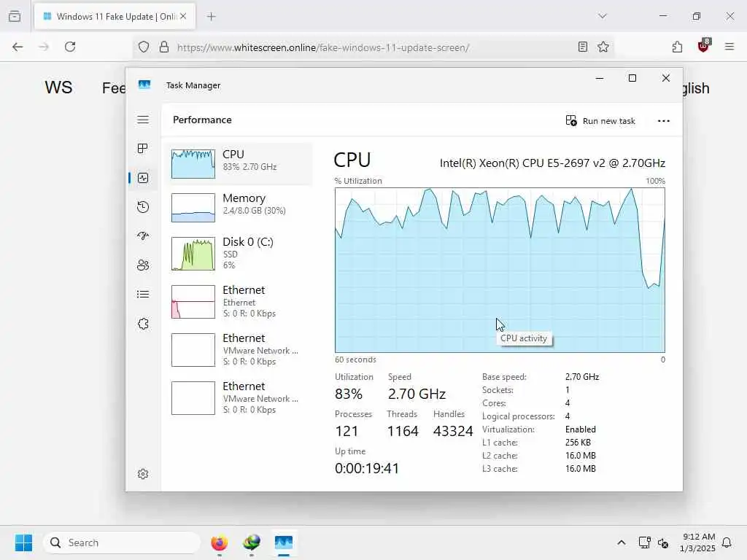Click the threads count 1164
This screenshot has width=747, height=560.
(403, 432)
